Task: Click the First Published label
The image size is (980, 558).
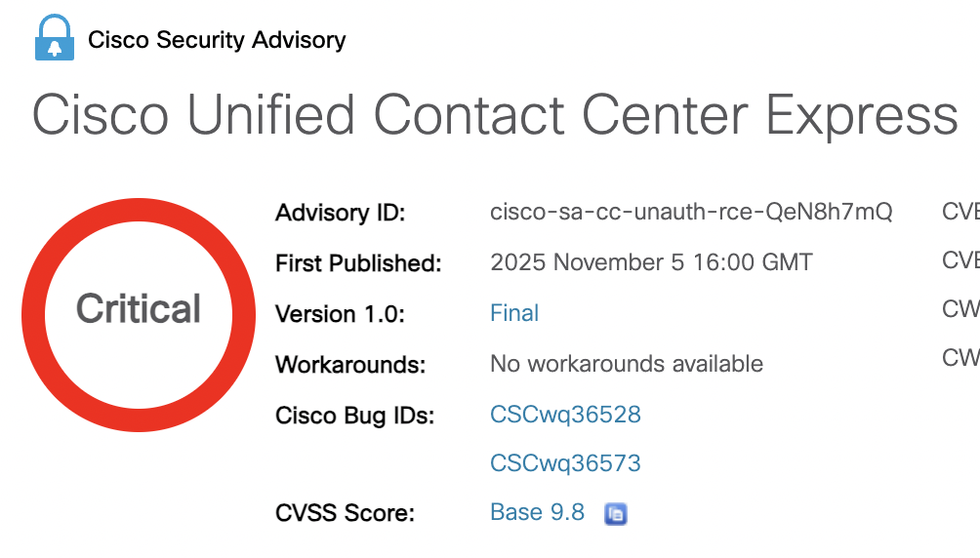Action: pos(358,263)
